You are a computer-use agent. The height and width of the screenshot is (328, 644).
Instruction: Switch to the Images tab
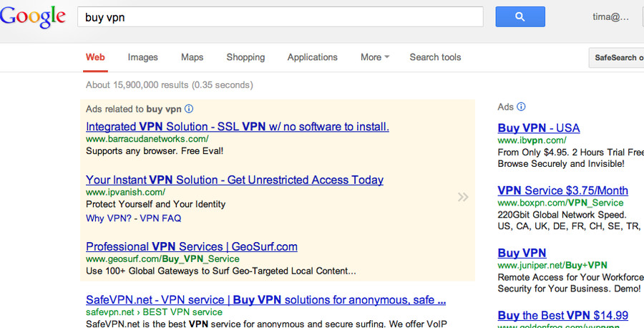pyautogui.click(x=142, y=57)
